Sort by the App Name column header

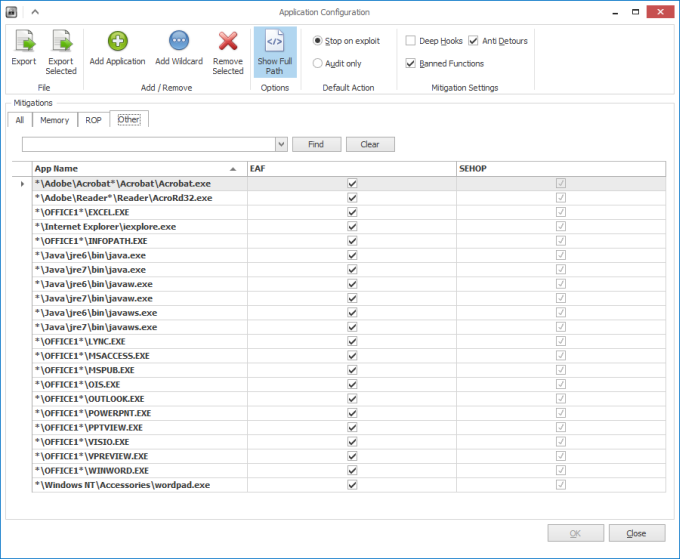point(130,169)
